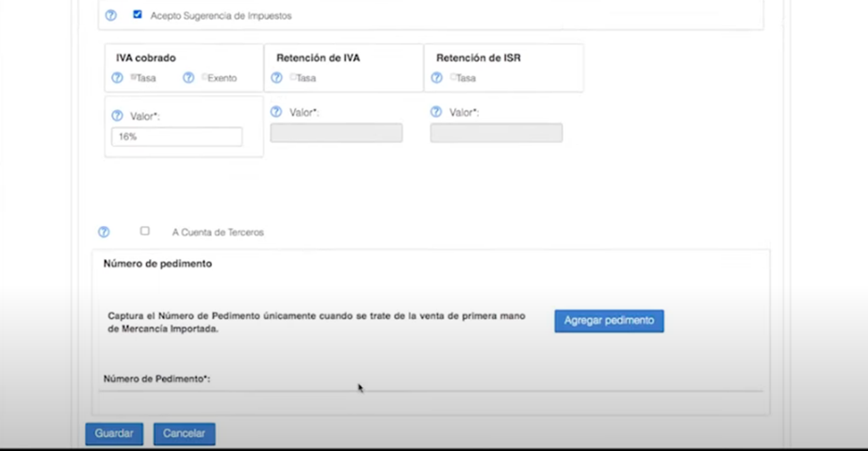This screenshot has width=868, height=451.
Task: Click help icon beside A Cuenta de Terceros
Action: (x=104, y=232)
